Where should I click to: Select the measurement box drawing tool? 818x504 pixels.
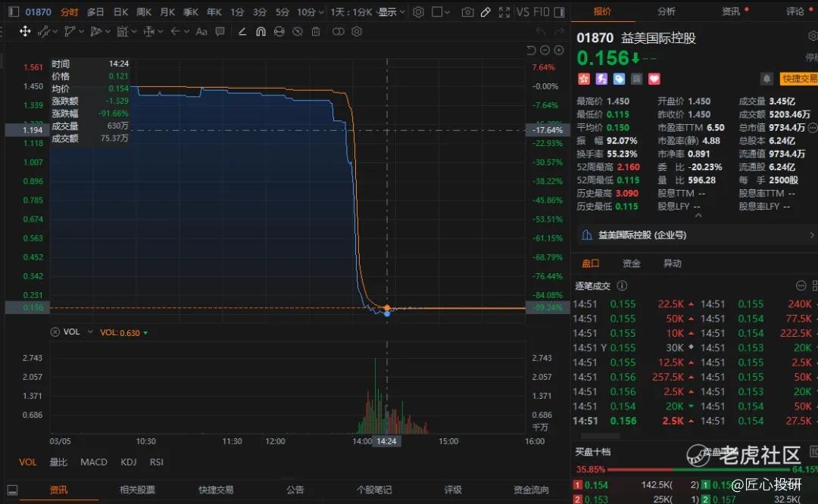[122, 31]
